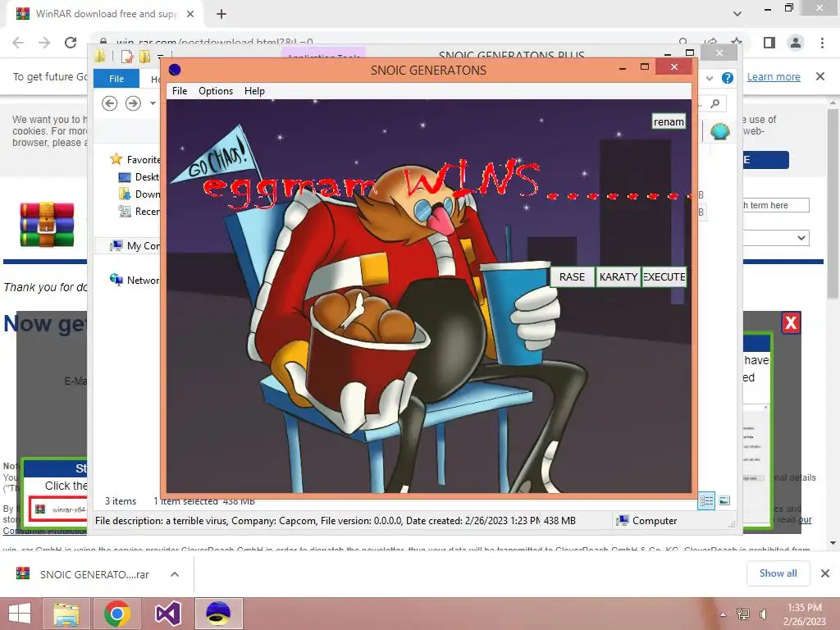The image size is (840, 630).
Task: Click the properties icon in Explorer quick access toolbar
Action: click(x=127, y=57)
